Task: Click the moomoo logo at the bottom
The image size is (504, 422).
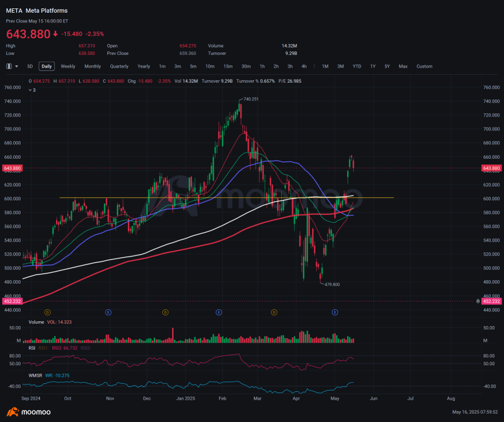Action: [x=28, y=412]
